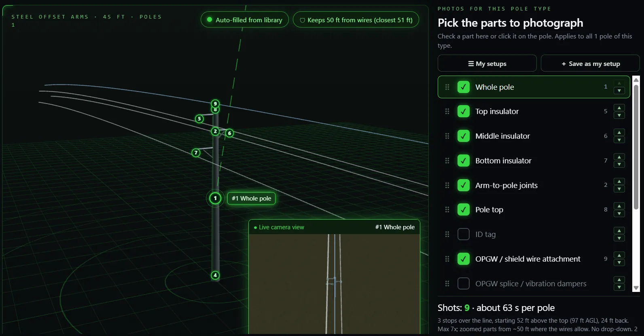Image resolution: width=644 pixels, height=336 pixels.
Task: Grab the drag handle for Middle insulator
Action: 447,136
